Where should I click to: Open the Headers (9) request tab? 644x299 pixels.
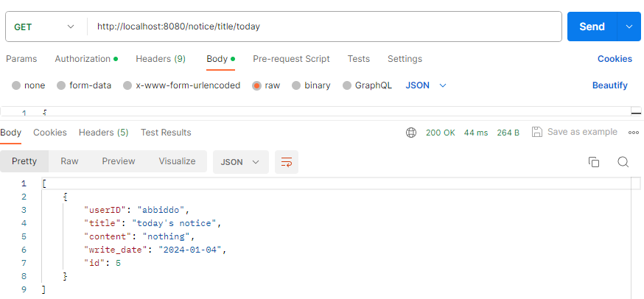(x=161, y=59)
